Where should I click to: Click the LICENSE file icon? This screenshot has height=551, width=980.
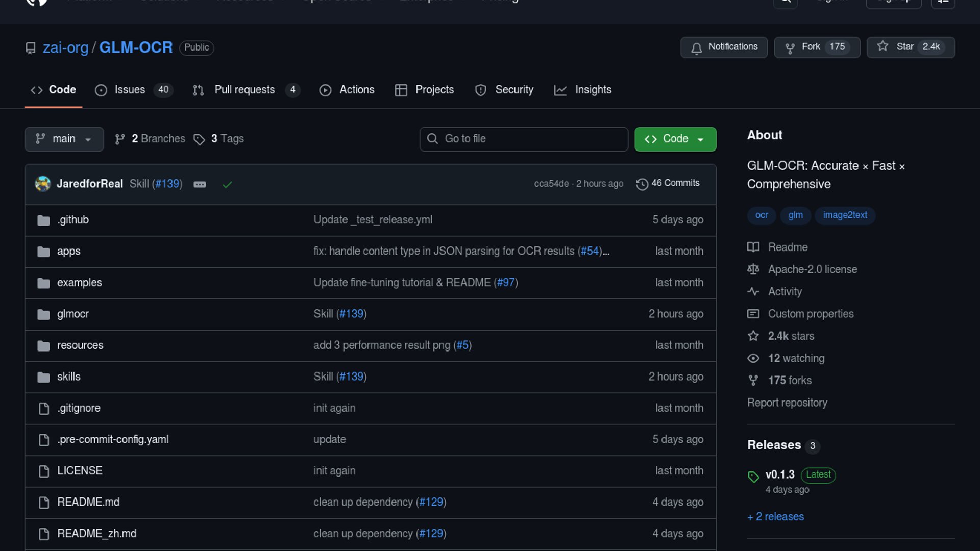(x=44, y=471)
